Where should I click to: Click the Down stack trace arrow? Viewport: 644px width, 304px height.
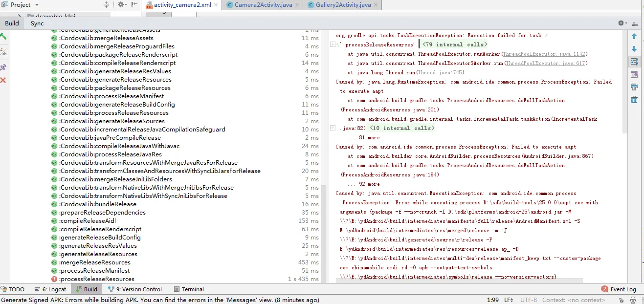pos(634,49)
